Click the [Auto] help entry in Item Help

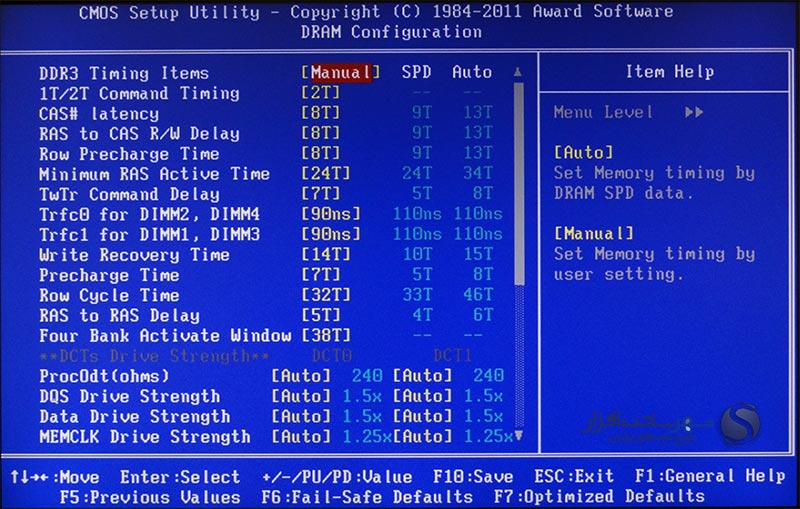(583, 152)
